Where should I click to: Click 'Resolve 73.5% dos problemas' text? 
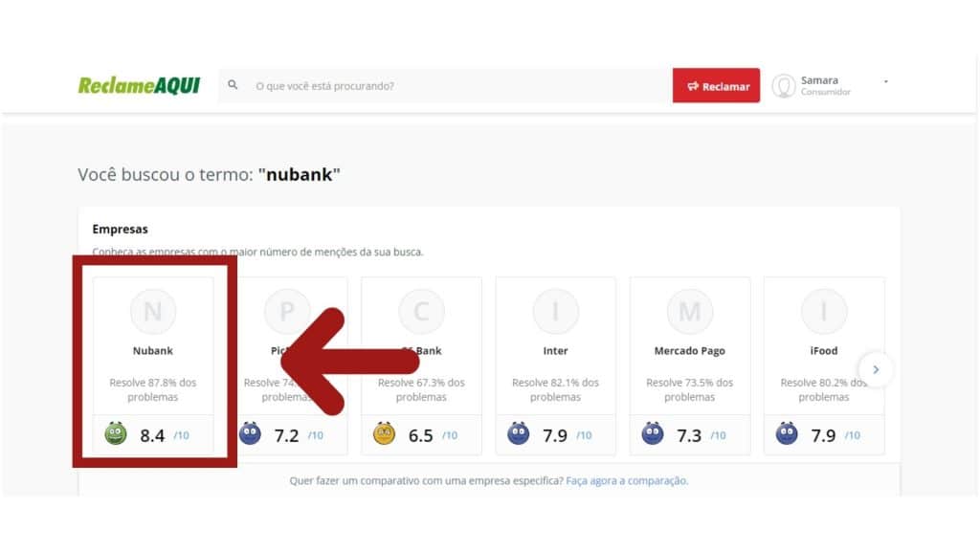pyautogui.click(x=689, y=389)
